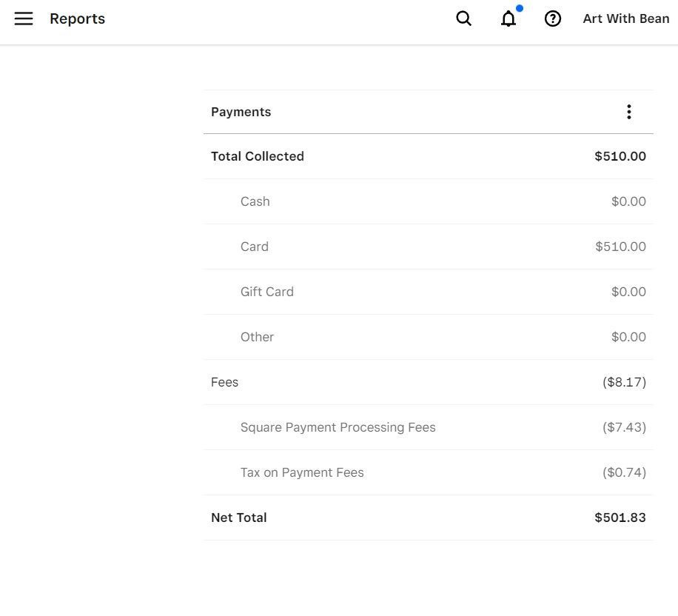The height and width of the screenshot is (616, 678).
Task: Select the Card payment row label
Action: click(x=255, y=247)
